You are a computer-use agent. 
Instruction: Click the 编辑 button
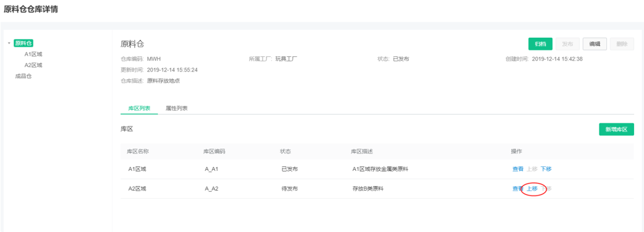[595, 44]
